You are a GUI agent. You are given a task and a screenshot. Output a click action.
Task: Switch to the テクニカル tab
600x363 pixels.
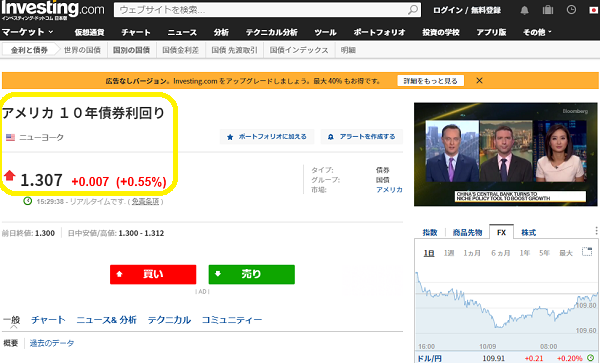(x=169, y=319)
